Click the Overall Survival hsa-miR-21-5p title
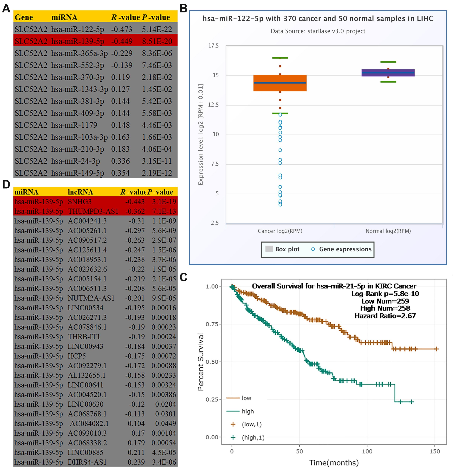 pyautogui.click(x=334, y=286)
